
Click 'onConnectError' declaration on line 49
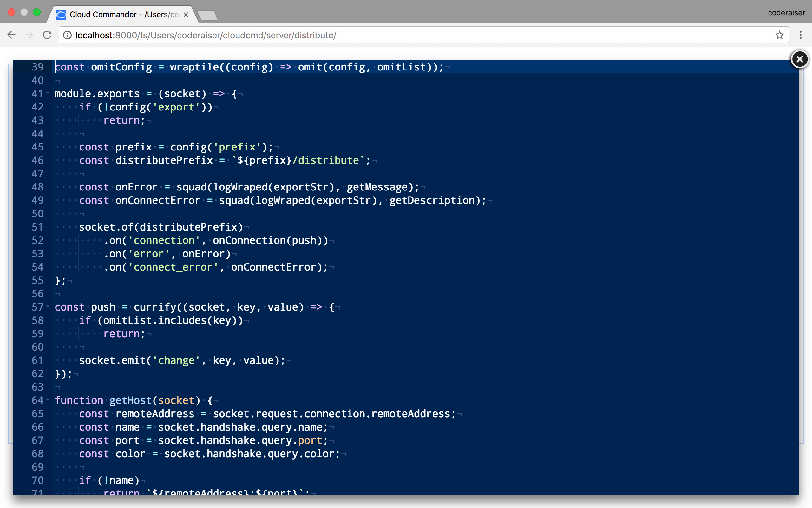158,200
